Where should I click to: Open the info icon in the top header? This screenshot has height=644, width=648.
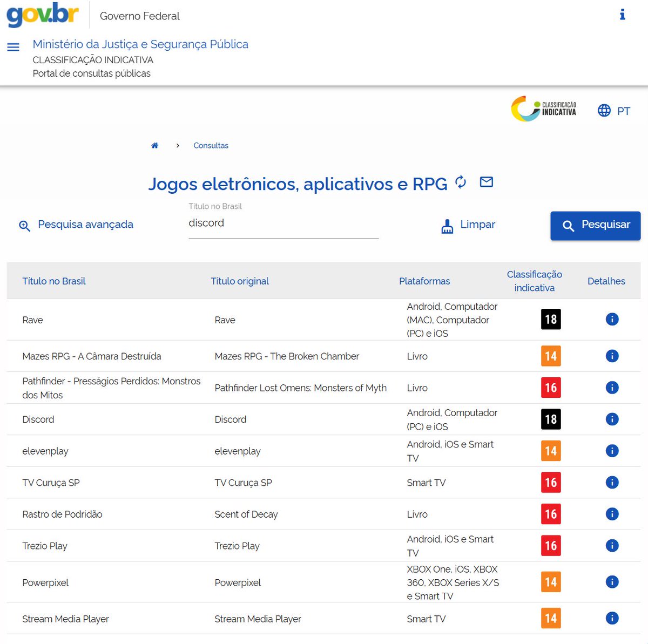(x=622, y=15)
